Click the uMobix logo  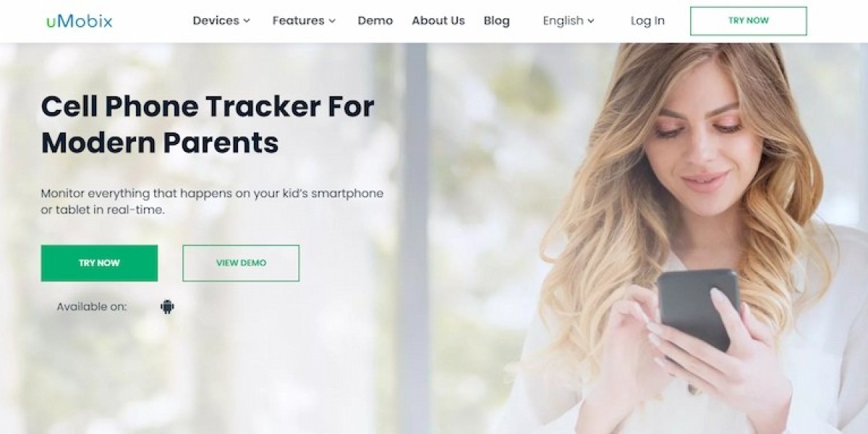tap(80, 21)
